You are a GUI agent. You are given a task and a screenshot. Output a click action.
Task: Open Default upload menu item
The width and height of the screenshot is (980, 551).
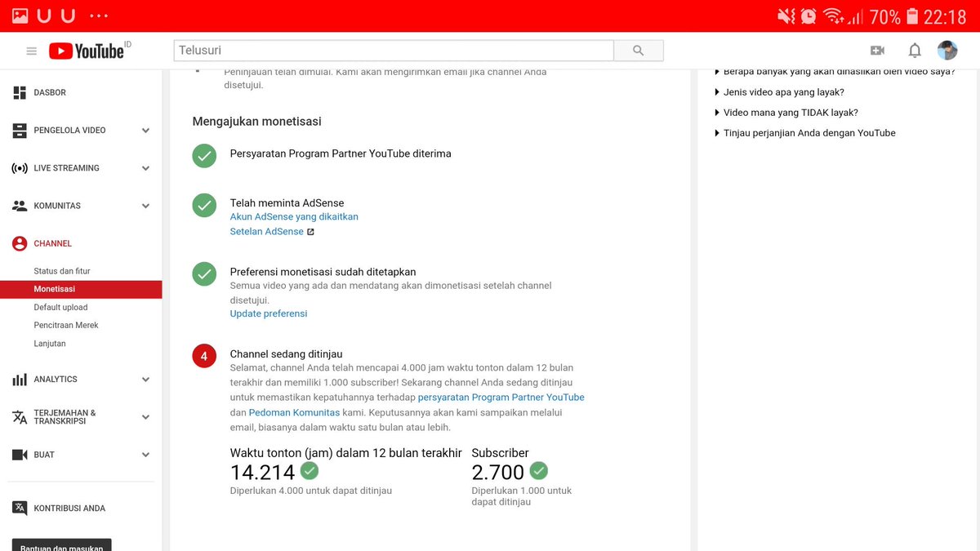[x=60, y=308]
